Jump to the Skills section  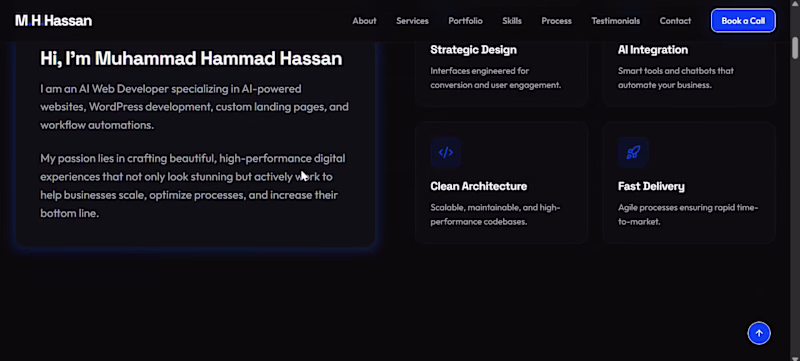pos(512,21)
